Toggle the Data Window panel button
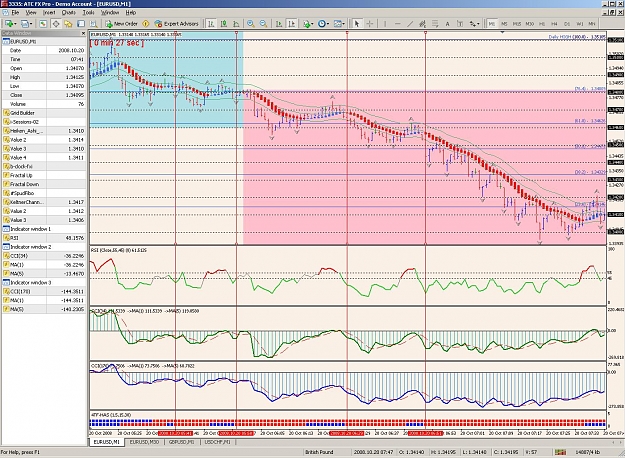This screenshot has width=625, height=458. pos(55,24)
